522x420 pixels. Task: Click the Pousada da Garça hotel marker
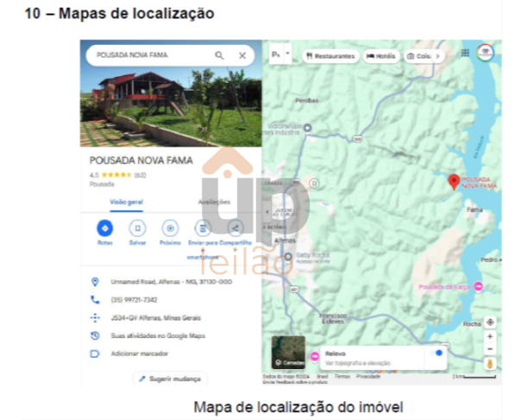pos(478,286)
